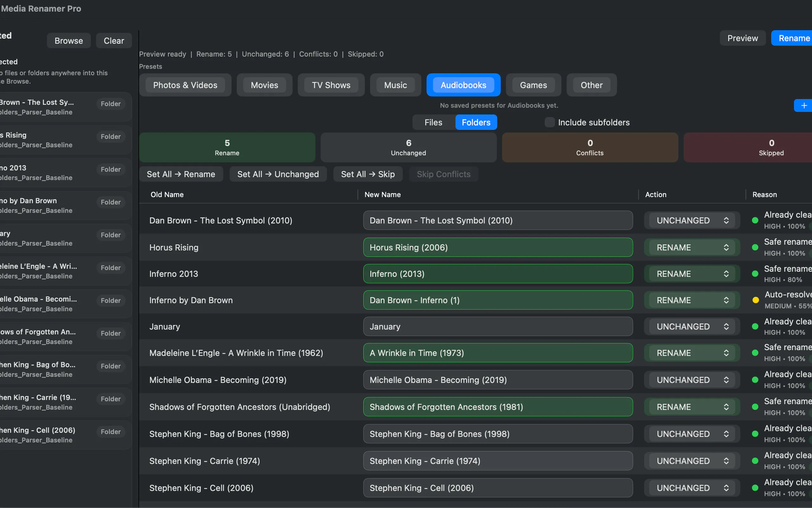This screenshot has width=812, height=508.
Task: Select sidebar item elle Obama - Becomi...
Action: pos(65,304)
